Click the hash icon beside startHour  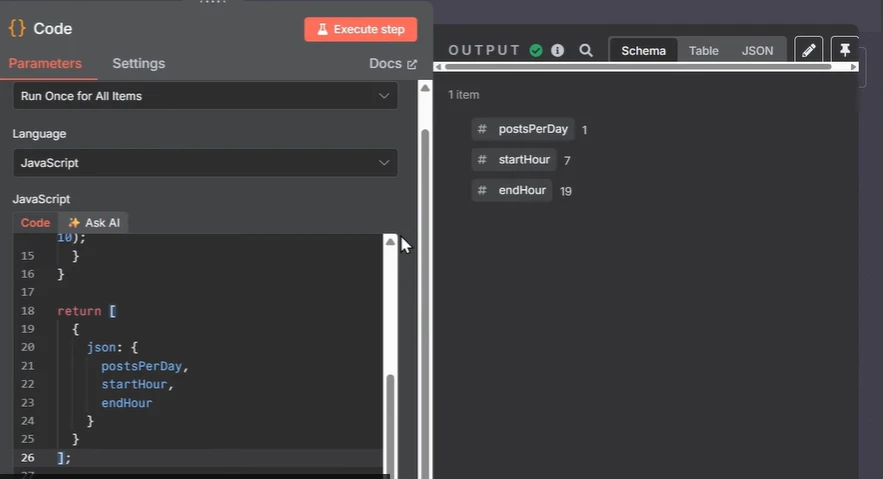click(x=481, y=160)
